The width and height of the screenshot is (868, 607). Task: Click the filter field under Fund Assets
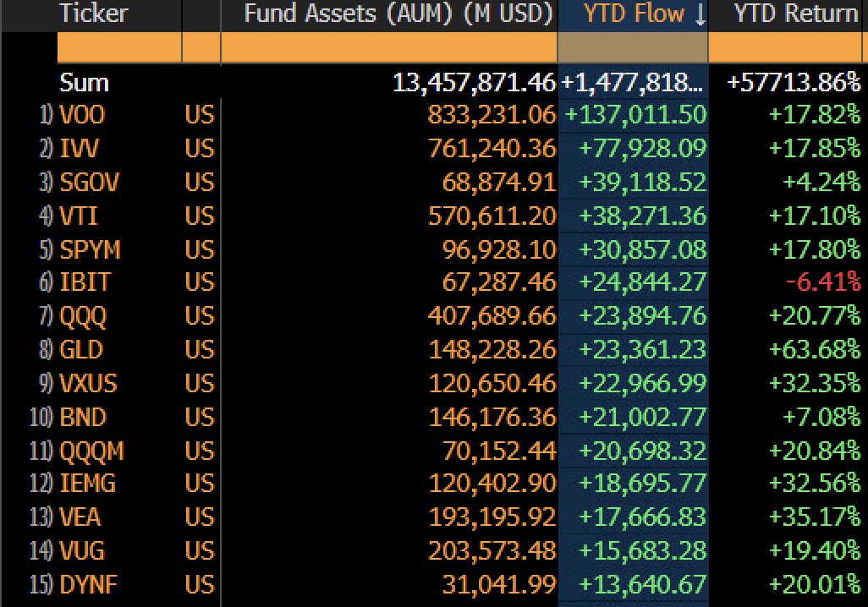(x=389, y=48)
